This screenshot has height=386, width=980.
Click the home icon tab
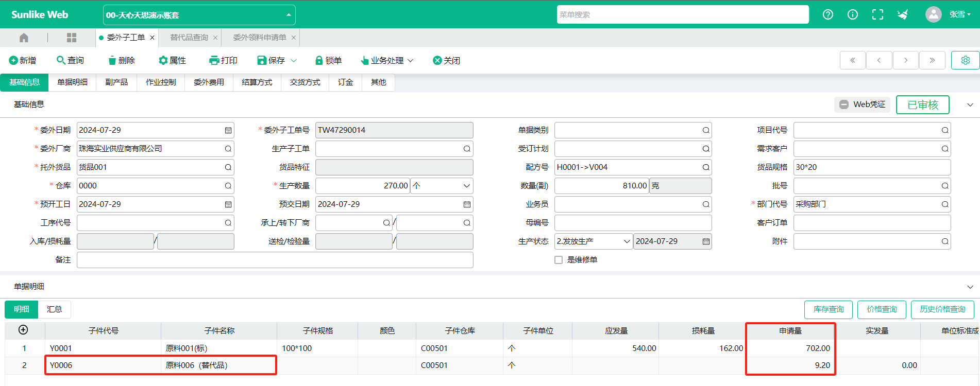tap(24, 38)
